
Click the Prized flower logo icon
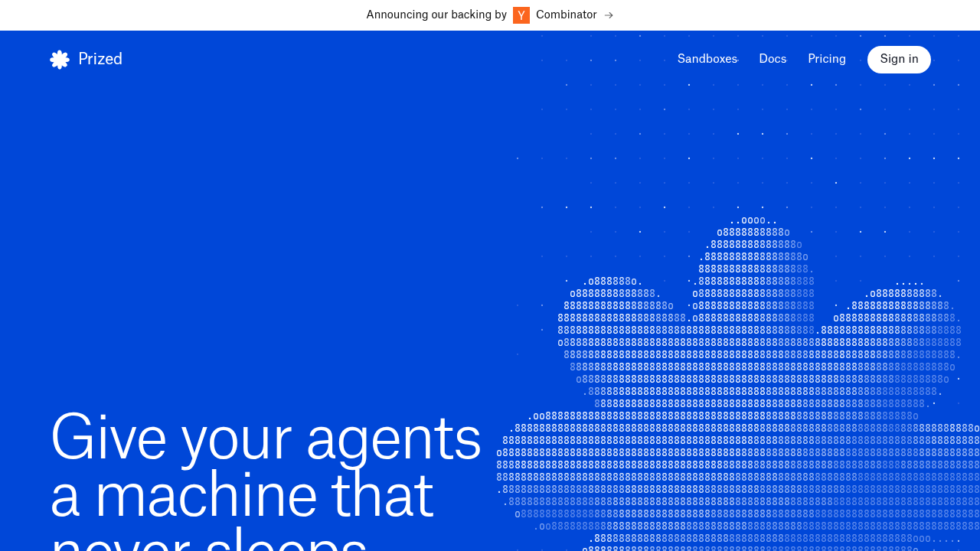click(60, 60)
